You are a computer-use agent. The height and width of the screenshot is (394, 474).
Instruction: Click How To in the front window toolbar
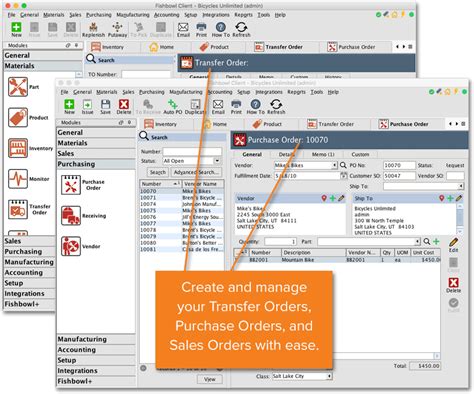tap(255, 107)
